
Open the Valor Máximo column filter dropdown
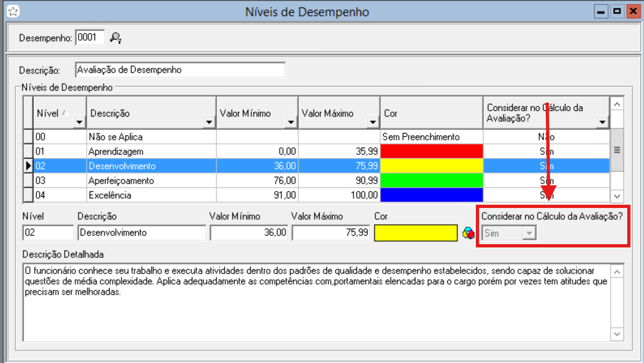coord(373,123)
